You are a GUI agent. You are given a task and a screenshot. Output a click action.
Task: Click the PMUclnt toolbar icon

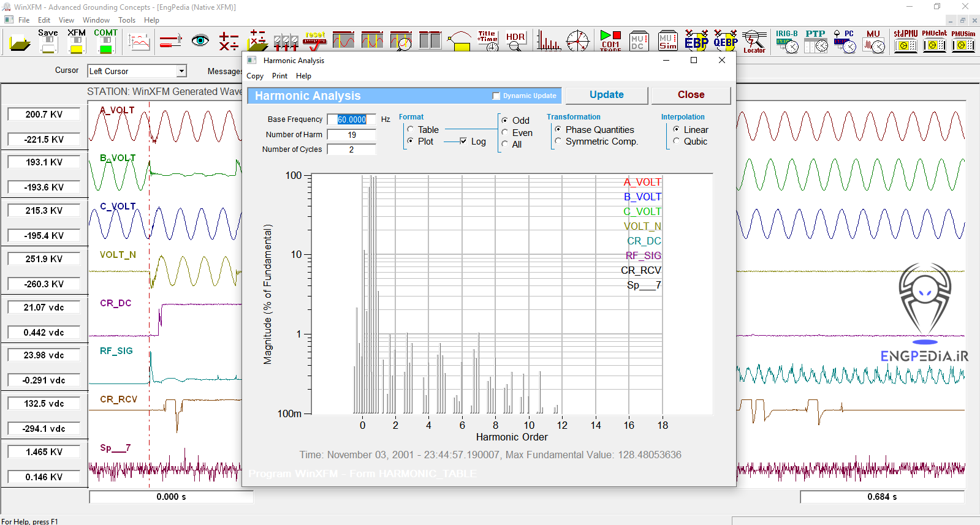tap(934, 41)
